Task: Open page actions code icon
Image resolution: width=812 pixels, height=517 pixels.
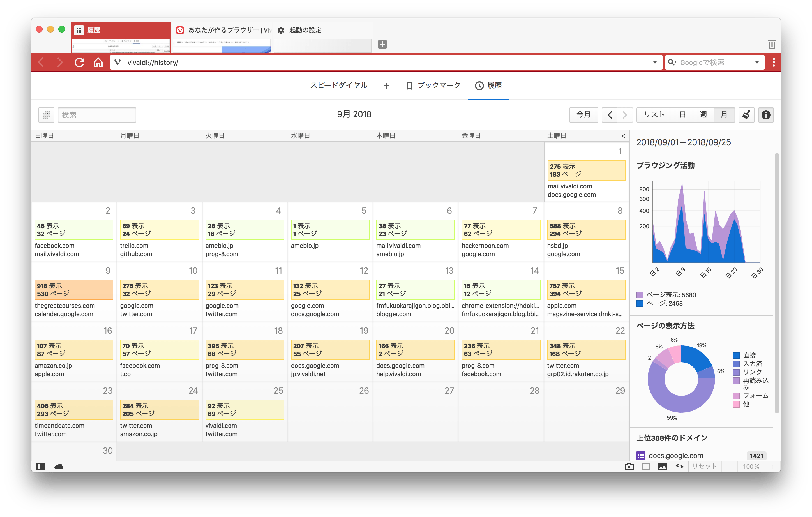Action: (x=679, y=467)
